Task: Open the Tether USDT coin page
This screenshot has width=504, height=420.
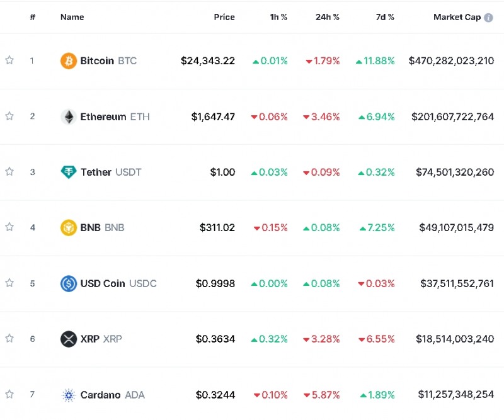Action: (x=111, y=172)
